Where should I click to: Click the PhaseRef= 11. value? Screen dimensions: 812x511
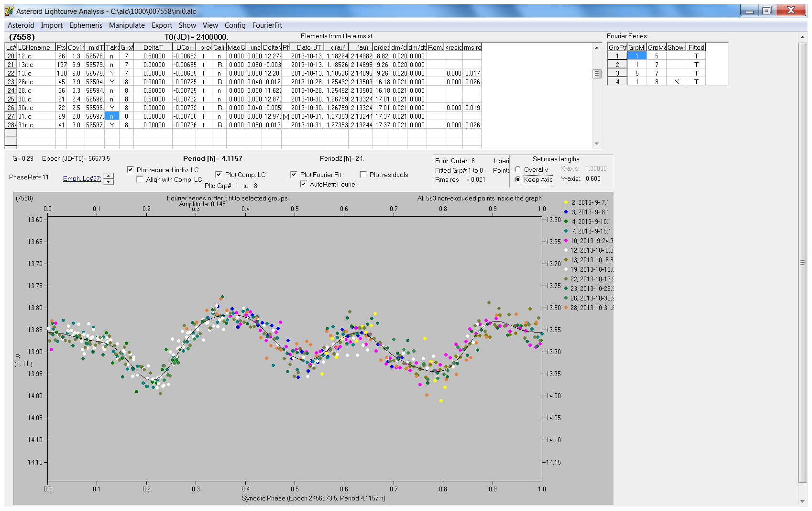(30, 177)
